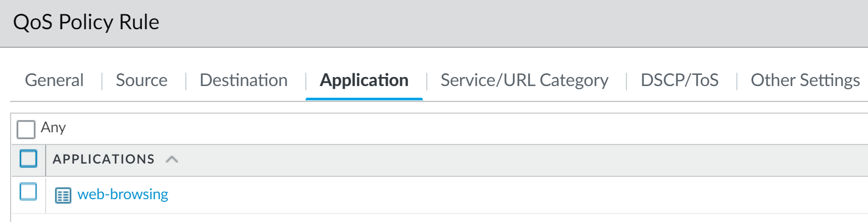Click the empty list area below web-browsing
The image size is (868, 222).
tap(425, 218)
